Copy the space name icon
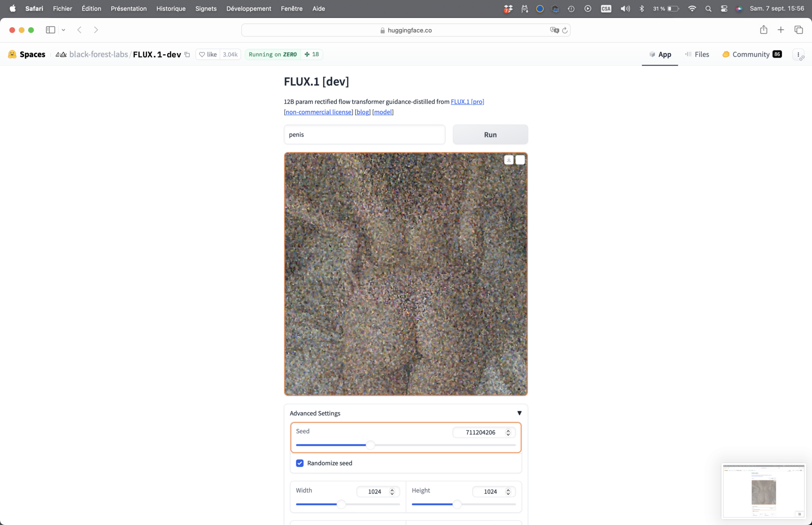The image size is (812, 525). point(187,54)
